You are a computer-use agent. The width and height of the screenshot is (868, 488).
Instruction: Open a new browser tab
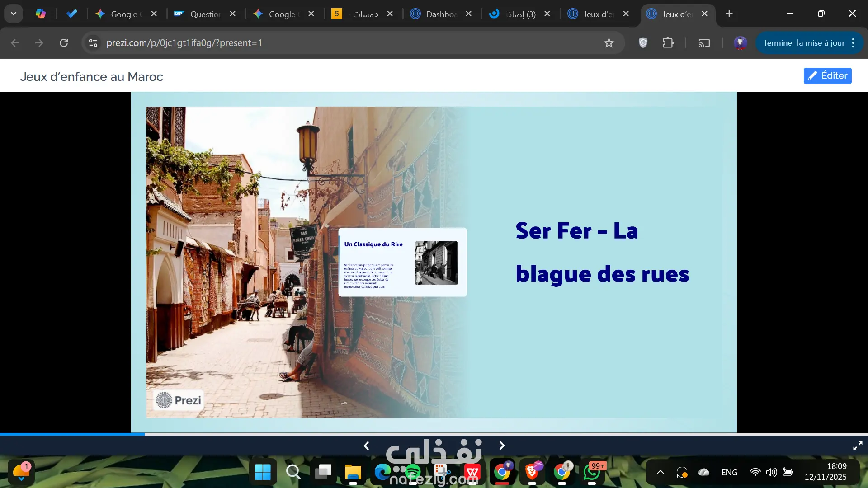[x=729, y=14]
